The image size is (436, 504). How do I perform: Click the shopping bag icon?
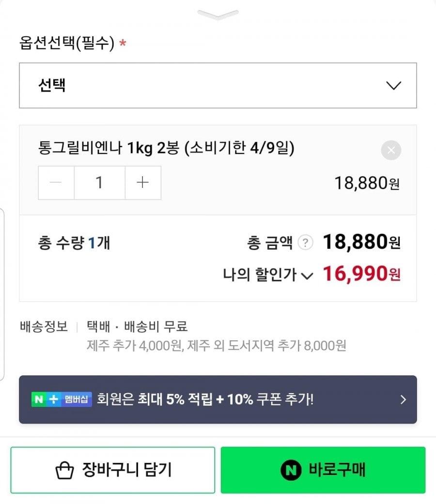(64, 470)
